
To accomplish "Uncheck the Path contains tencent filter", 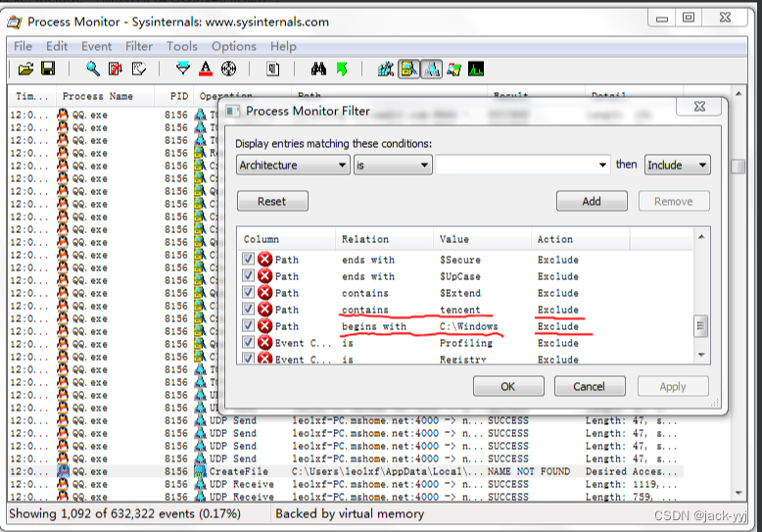I will pos(249,309).
